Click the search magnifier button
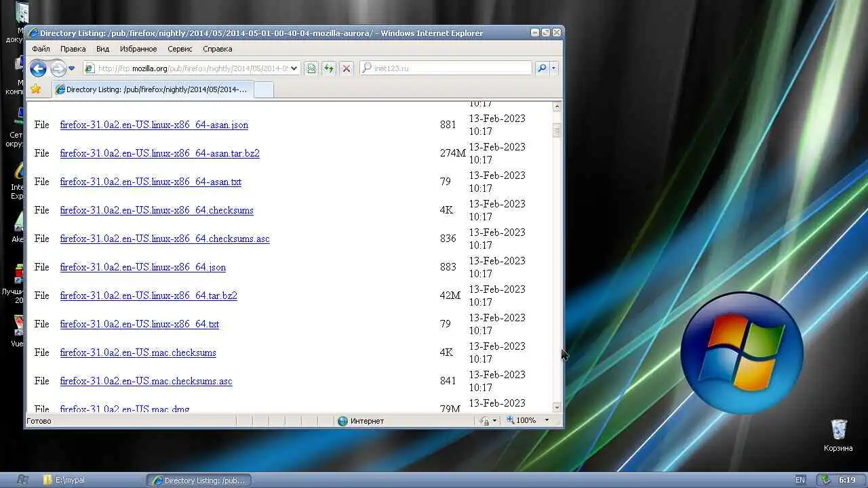Screen dimensions: 868x488 coord(541,68)
